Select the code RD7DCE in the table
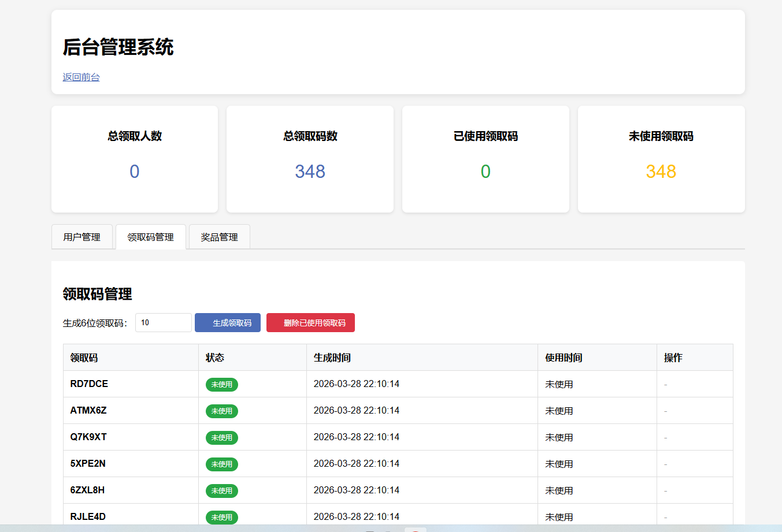The width and height of the screenshot is (782, 532). coord(89,384)
